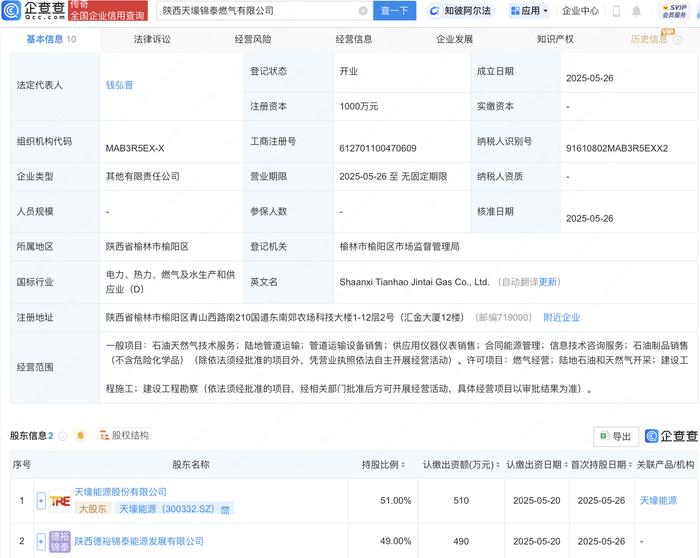This screenshot has height=558, width=700.
Task: Expand shareholder row 天壕能源股份有限公司
Action: (x=41, y=501)
